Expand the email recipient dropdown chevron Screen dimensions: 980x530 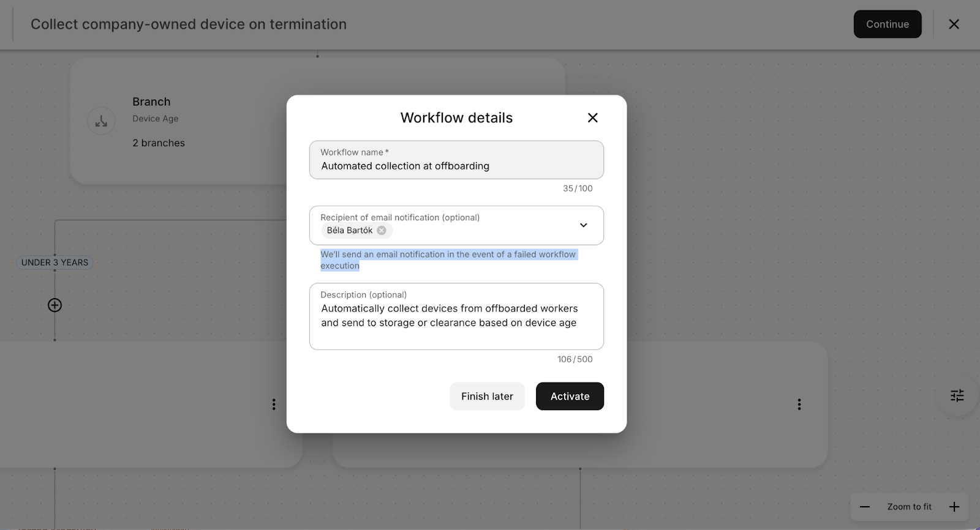click(x=583, y=225)
